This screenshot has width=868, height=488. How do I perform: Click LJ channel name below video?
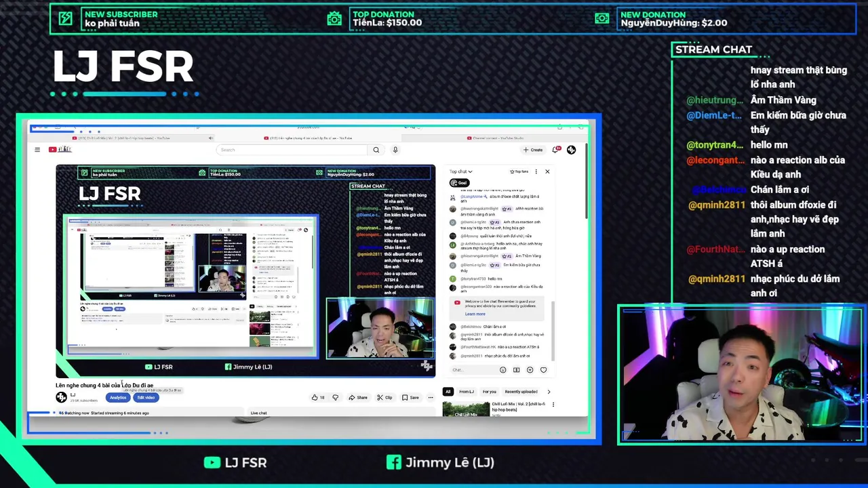coord(73,394)
